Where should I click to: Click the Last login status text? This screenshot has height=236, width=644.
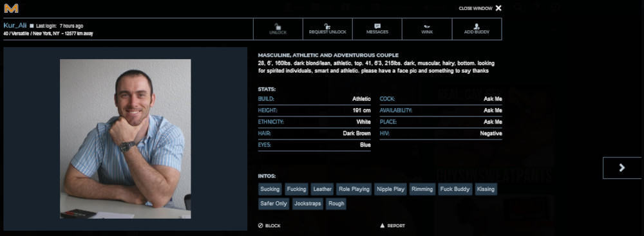[59, 26]
